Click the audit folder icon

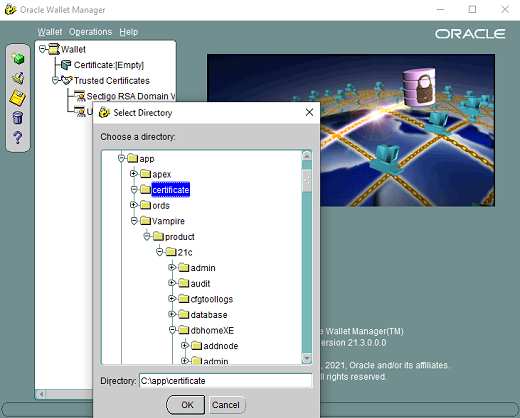[184, 283]
